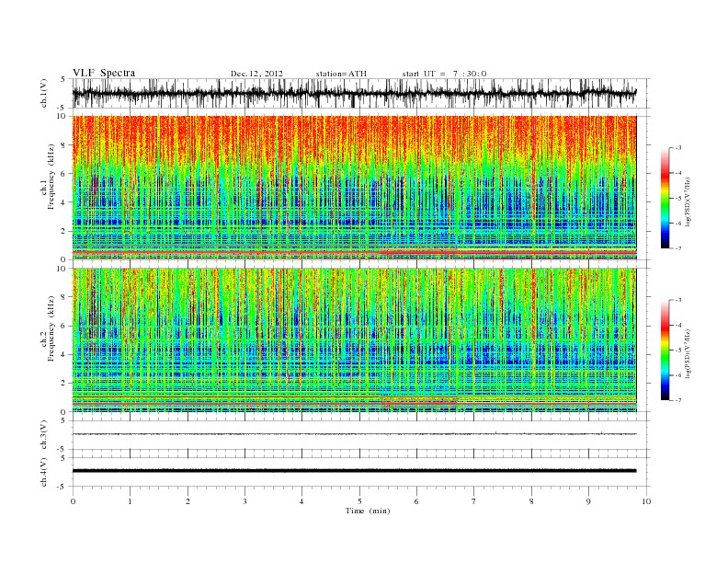Click the "ch.4(V)" axis label

pos(44,472)
